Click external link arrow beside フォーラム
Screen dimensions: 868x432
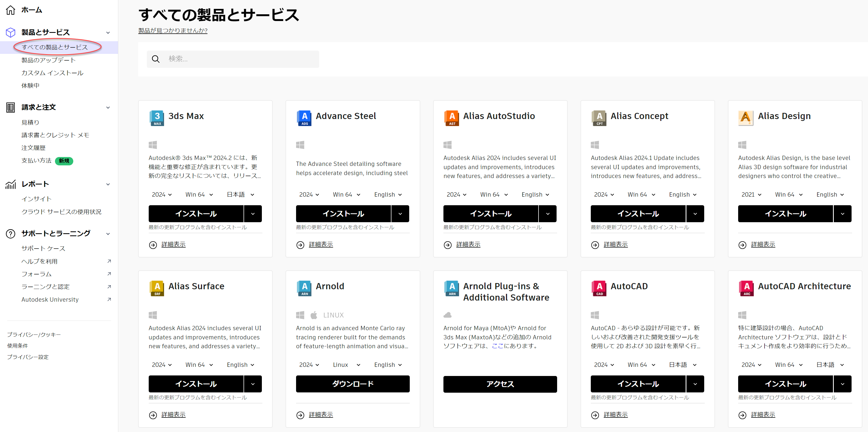click(x=109, y=274)
